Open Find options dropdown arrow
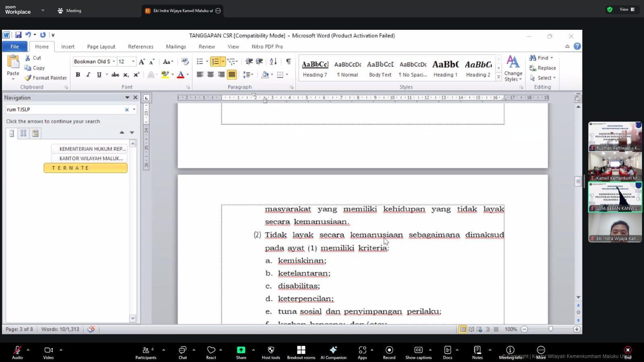 point(552,58)
